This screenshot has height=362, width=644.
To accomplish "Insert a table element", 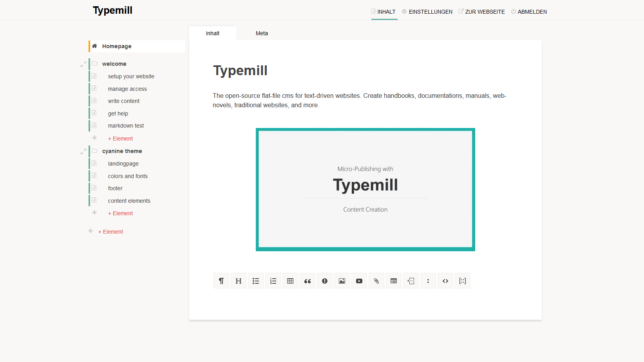I will tap(290, 281).
